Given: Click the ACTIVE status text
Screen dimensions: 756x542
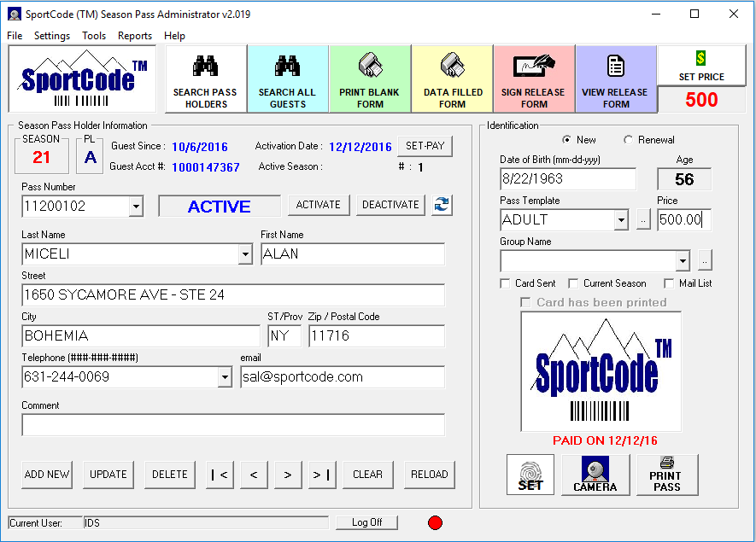Looking at the screenshot, I should [x=220, y=207].
